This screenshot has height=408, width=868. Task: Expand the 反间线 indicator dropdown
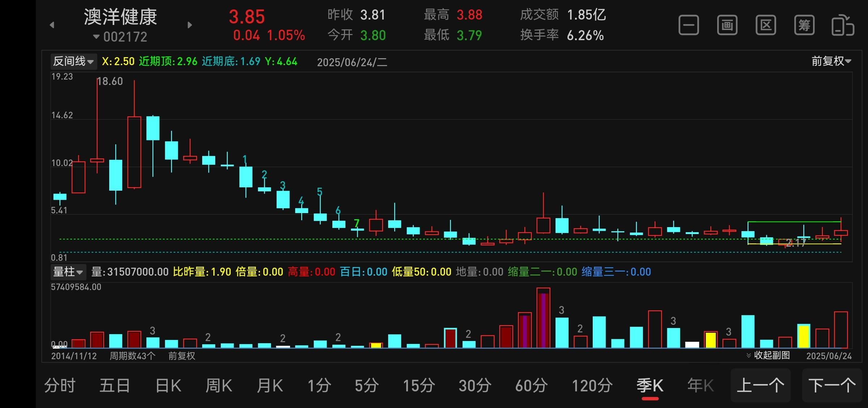point(73,61)
